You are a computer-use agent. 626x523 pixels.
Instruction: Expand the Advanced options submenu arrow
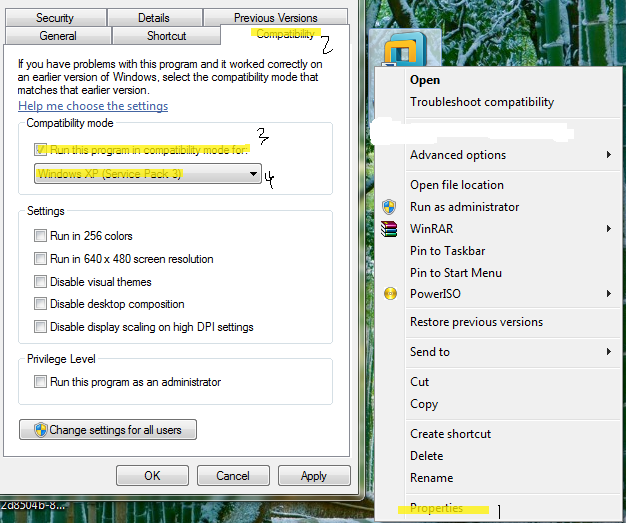point(608,155)
